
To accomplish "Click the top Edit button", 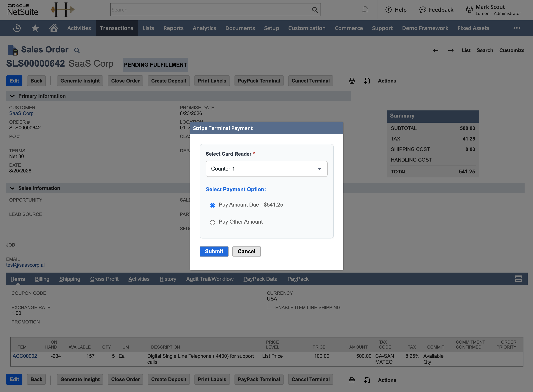I will point(14,81).
